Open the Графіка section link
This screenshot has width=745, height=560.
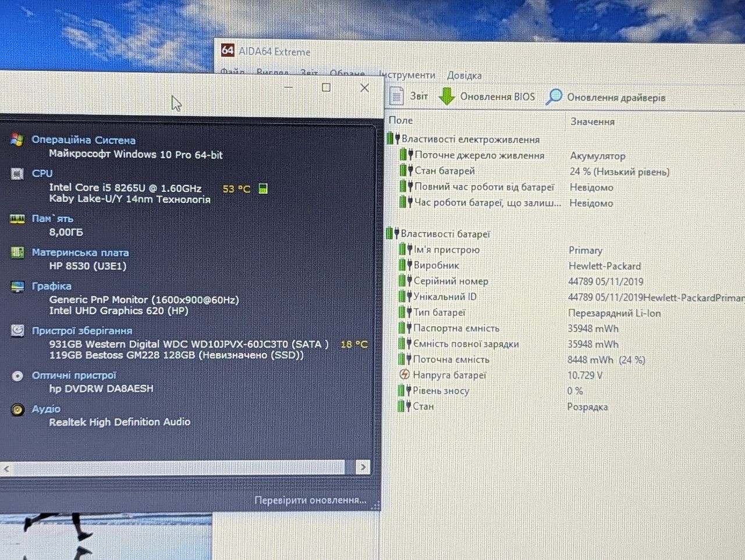pyautogui.click(x=52, y=286)
